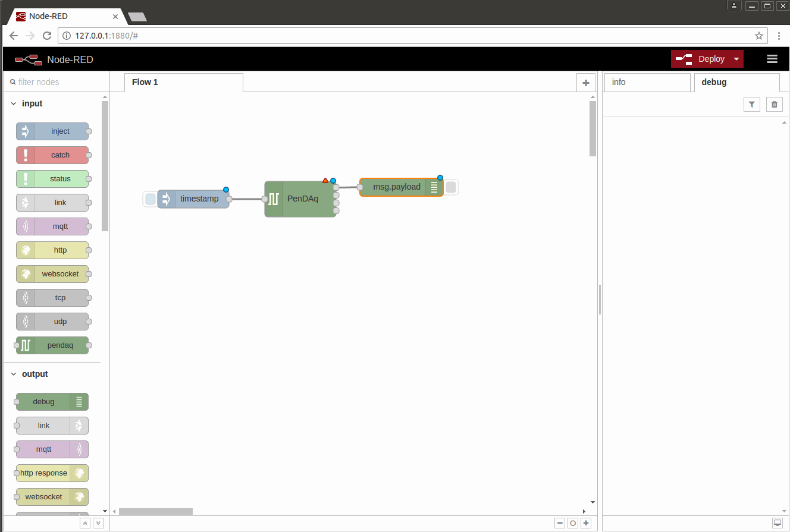Click the Node-RED browser tab

point(67,17)
